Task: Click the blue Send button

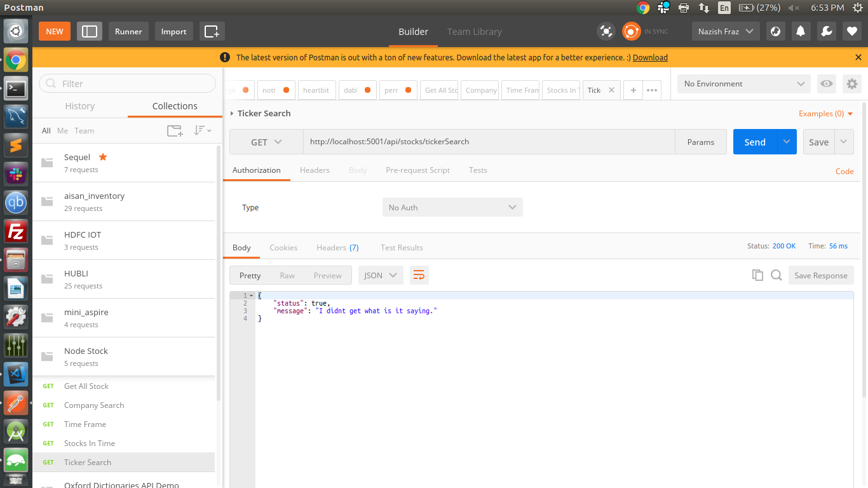Action: 755,142
